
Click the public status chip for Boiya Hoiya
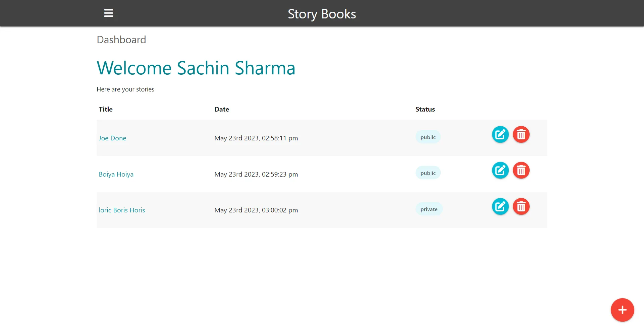tap(428, 173)
